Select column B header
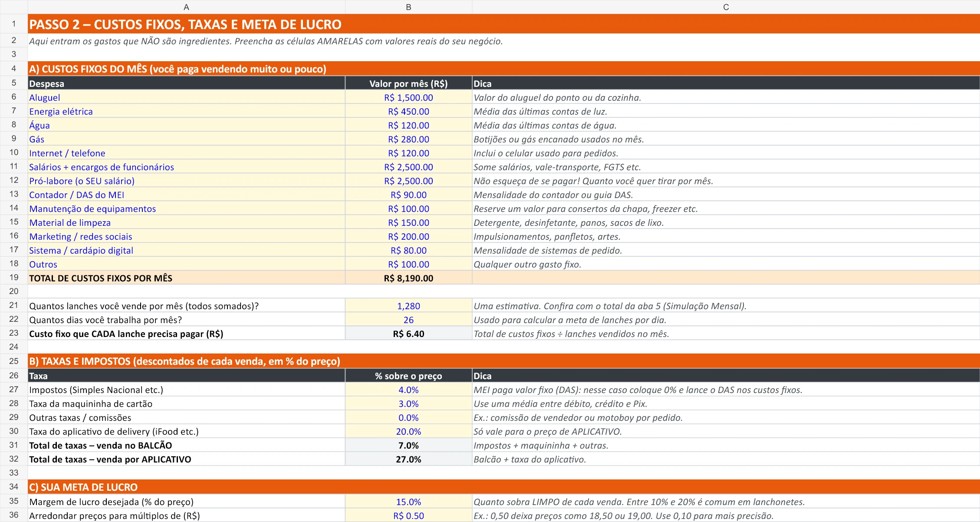Viewport: 980px width, 522px height. pos(408,7)
